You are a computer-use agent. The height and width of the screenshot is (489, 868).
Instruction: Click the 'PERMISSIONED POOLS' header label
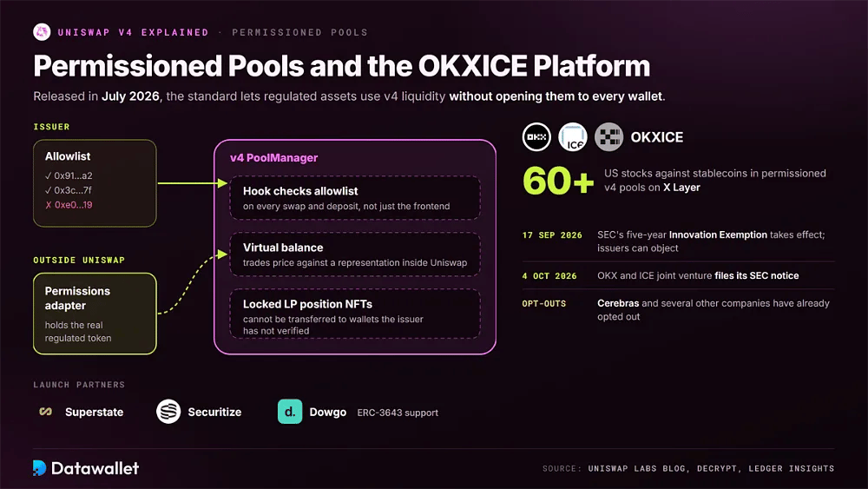[x=300, y=32]
